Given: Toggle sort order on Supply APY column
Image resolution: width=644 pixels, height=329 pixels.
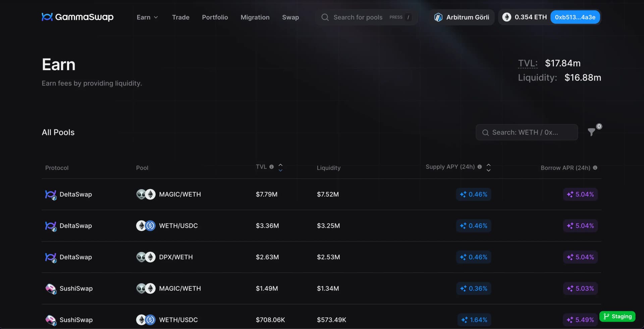Looking at the screenshot, I should coord(488,167).
